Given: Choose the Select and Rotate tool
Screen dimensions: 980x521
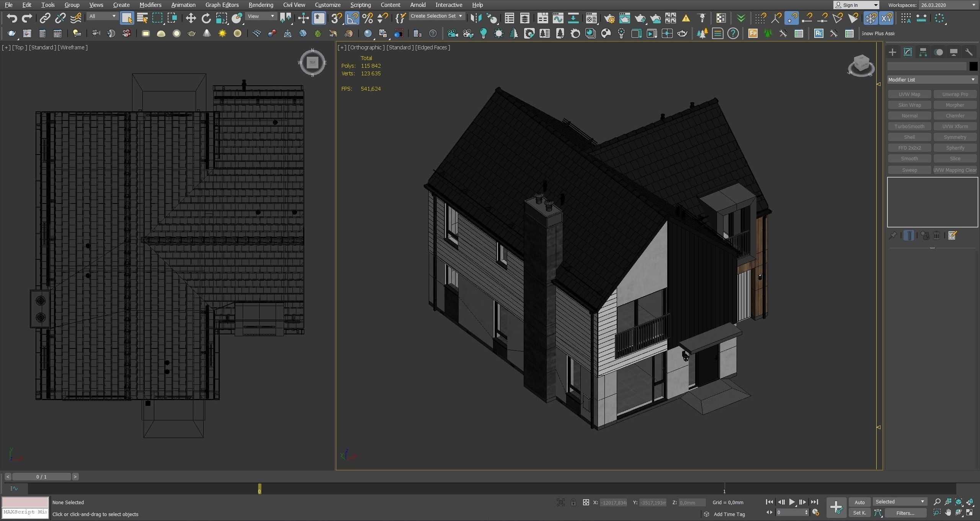Looking at the screenshot, I should pyautogui.click(x=206, y=18).
